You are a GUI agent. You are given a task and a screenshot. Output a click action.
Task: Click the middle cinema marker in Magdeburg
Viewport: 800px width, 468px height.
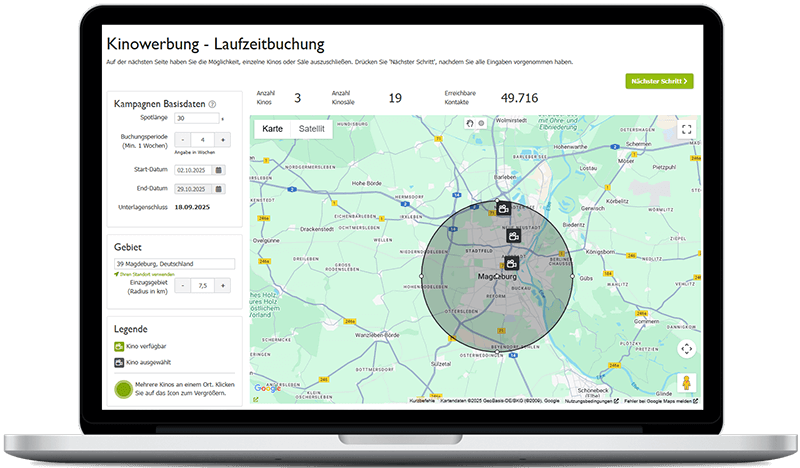tap(513, 236)
